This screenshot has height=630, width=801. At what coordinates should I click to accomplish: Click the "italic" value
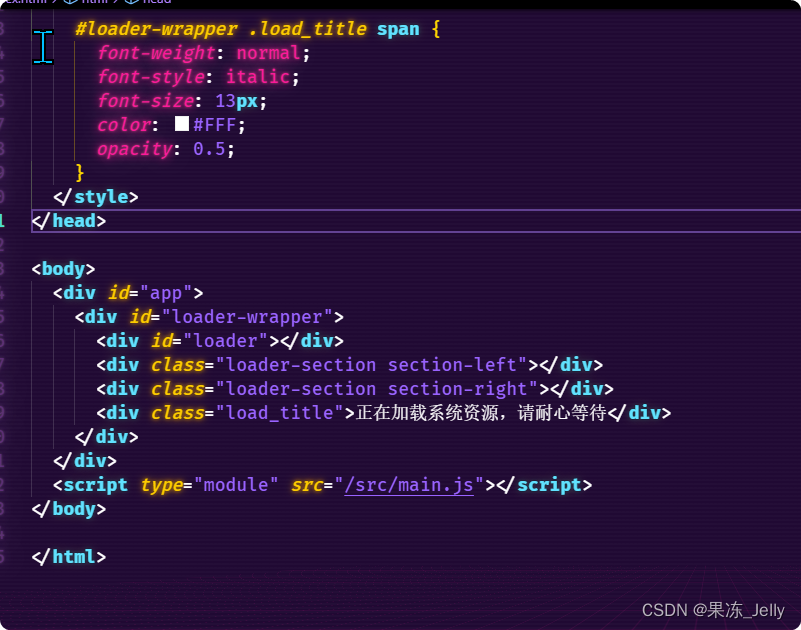click(x=258, y=77)
